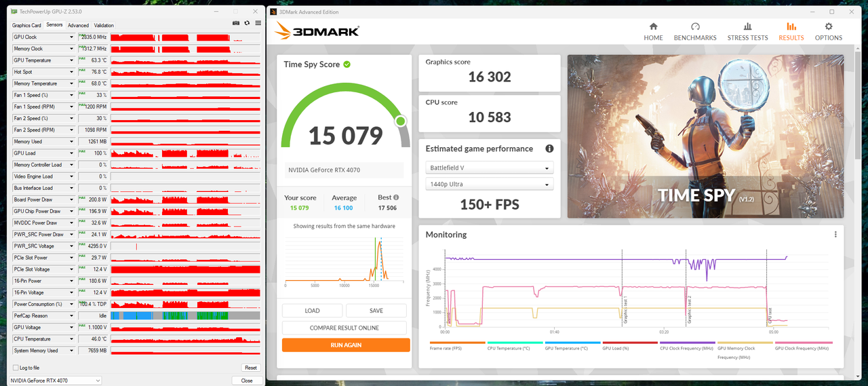
Task: Open 3DMark OPTIONS gear
Action: (829, 31)
